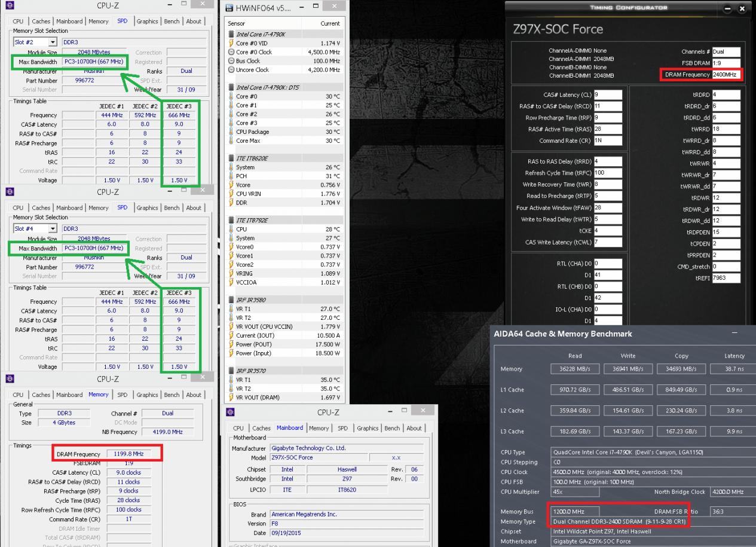Image resolution: width=756 pixels, height=547 pixels.
Task: Click the voltage icon beside VCCIOA sensor
Action: [x=231, y=282]
